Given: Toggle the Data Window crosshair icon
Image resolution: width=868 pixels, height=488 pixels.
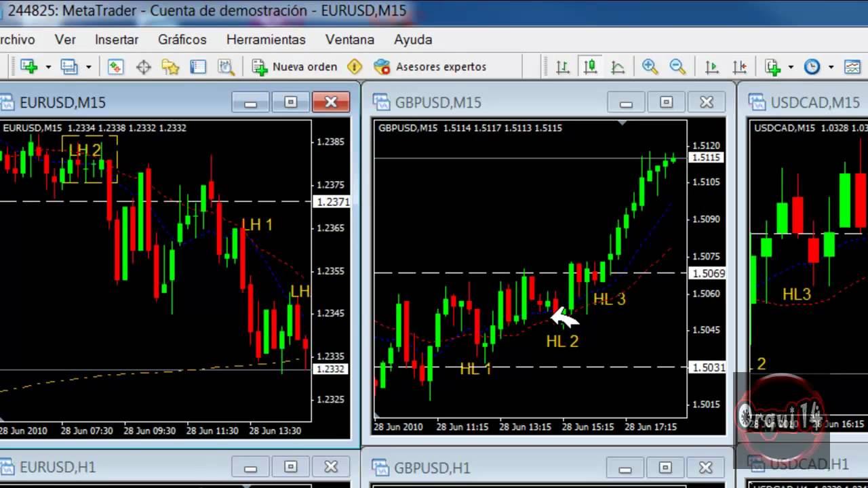Looking at the screenshot, I should (x=143, y=66).
